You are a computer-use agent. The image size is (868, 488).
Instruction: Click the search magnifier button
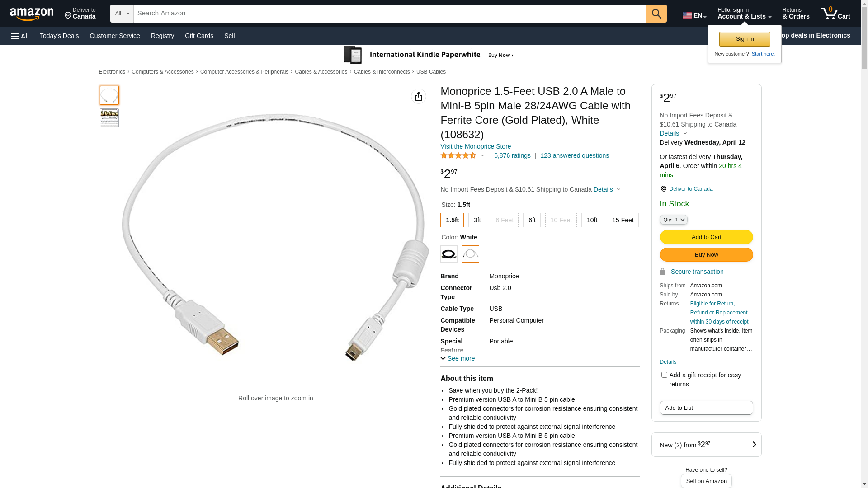click(656, 14)
